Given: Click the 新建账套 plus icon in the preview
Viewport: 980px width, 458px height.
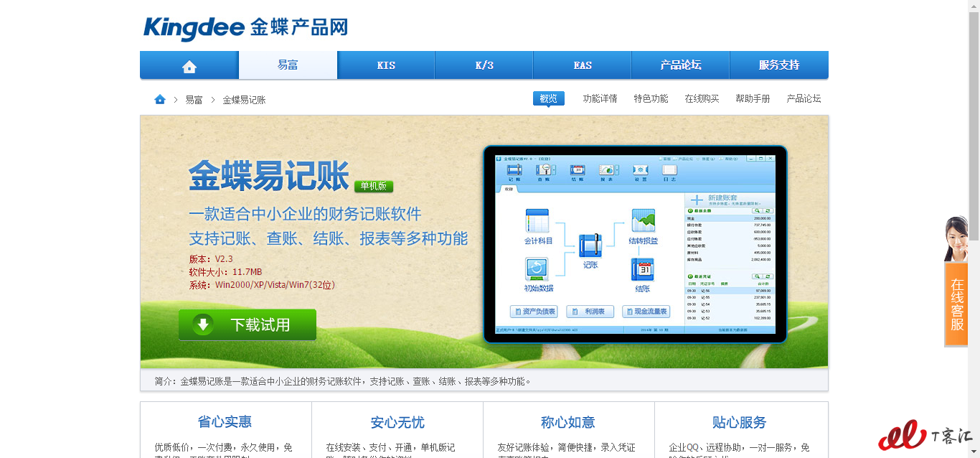Looking at the screenshot, I should [696, 200].
